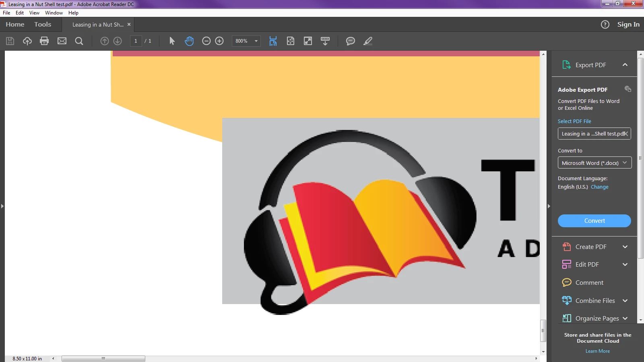Switch to the Home tab
This screenshot has height=362, width=644.
[x=15, y=25]
